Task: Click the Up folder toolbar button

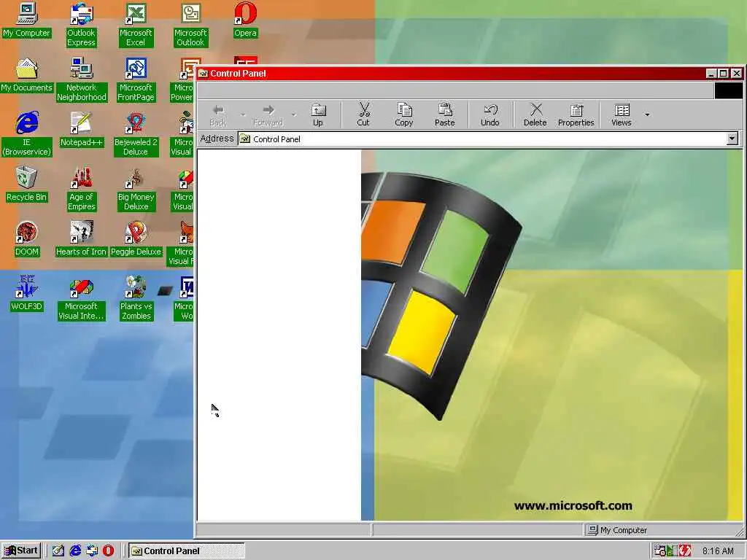Action: click(x=318, y=114)
